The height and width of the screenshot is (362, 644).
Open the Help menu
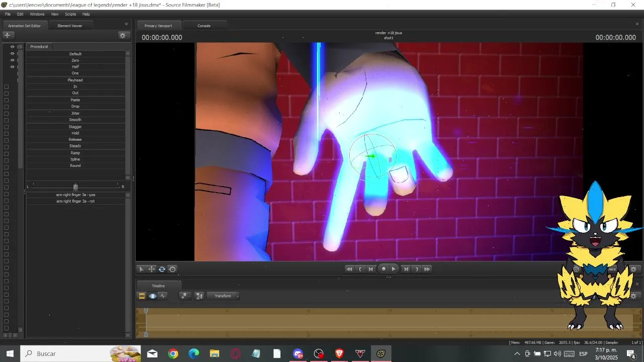tap(86, 14)
